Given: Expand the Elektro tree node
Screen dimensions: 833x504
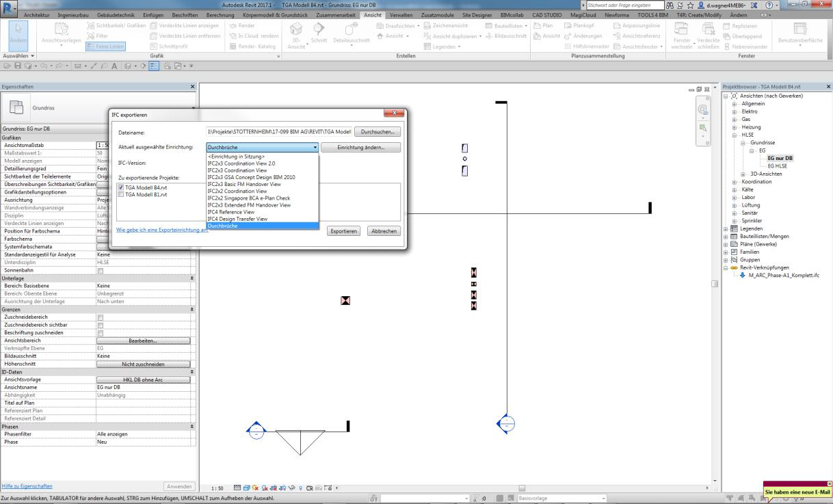Looking at the screenshot, I should coord(735,111).
